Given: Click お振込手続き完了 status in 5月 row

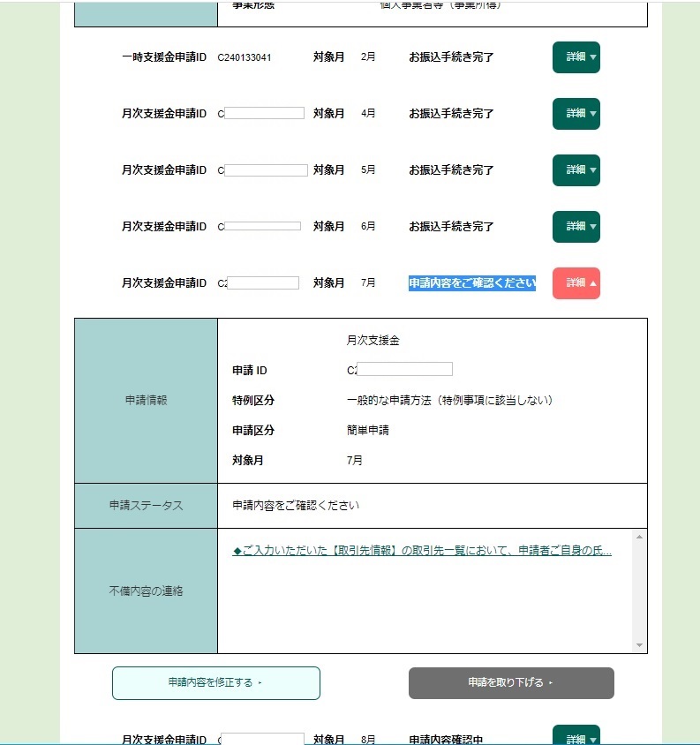Looking at the screenshot, I should tap(451, 170).
